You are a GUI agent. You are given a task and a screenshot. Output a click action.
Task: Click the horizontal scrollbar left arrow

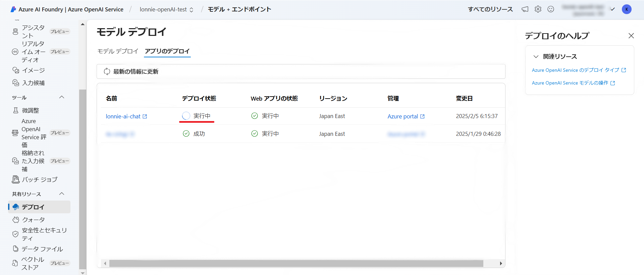point(105,264)
